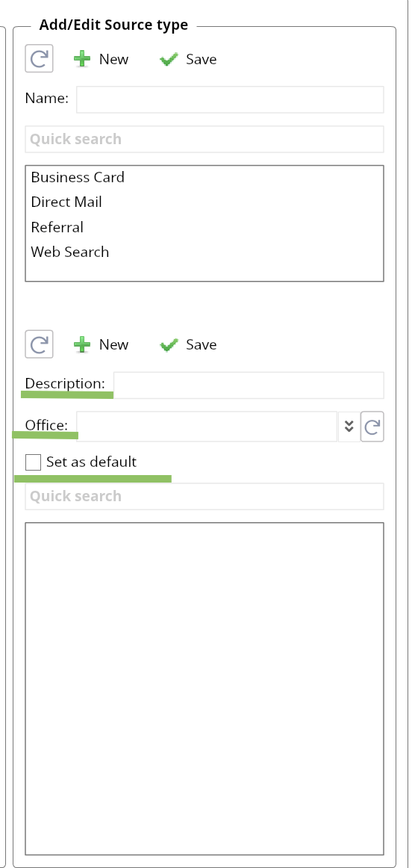Expand the Office dropdown with the double chevron
Image resolution: width=412 pixels, height=868 pixels.
pos(349,427)
